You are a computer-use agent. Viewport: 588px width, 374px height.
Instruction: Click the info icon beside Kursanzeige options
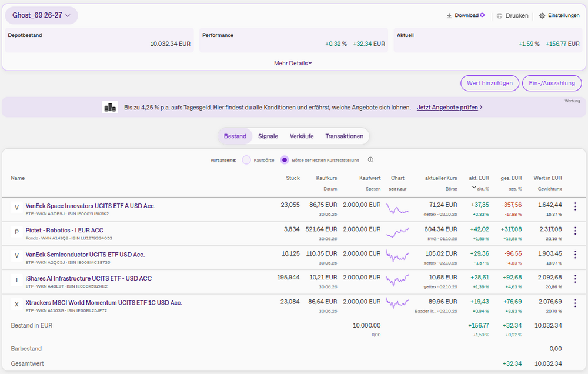(x=370, y=160)
